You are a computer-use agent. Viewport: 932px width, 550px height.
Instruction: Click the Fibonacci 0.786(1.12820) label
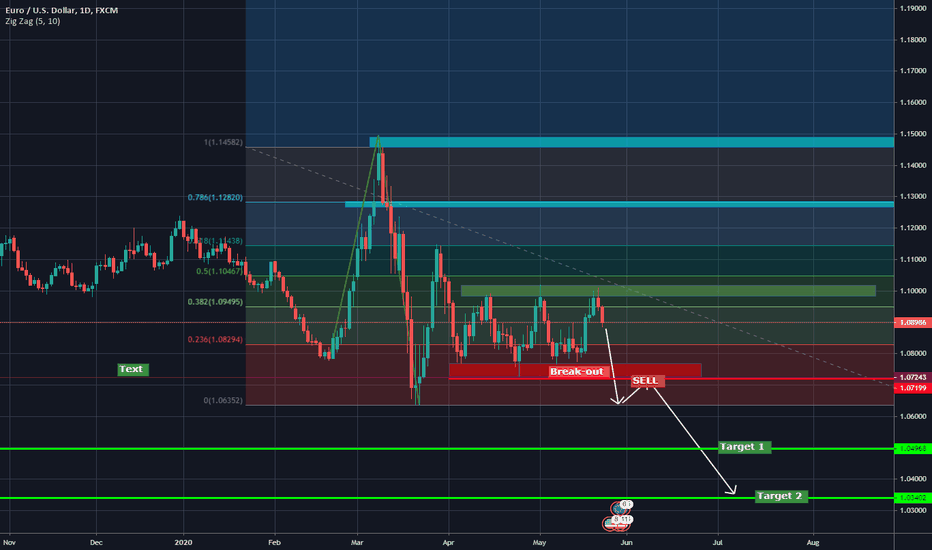(x=215, y=197)
